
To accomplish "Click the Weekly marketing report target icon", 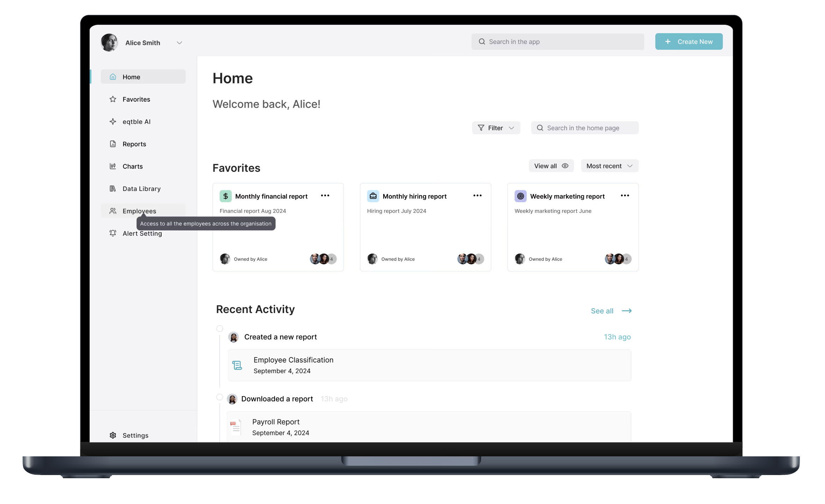I will pos(520,196).
